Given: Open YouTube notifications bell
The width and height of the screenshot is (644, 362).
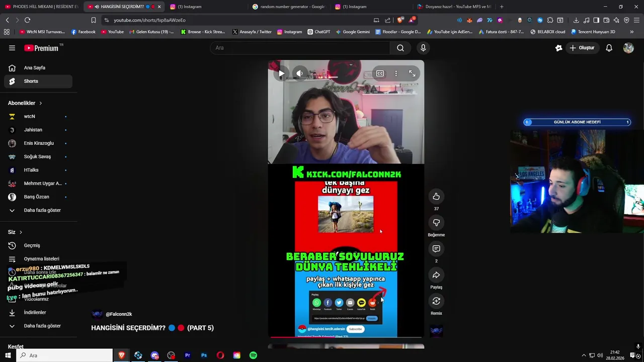Looking at the screenshot, I should [x=609, y=48].
